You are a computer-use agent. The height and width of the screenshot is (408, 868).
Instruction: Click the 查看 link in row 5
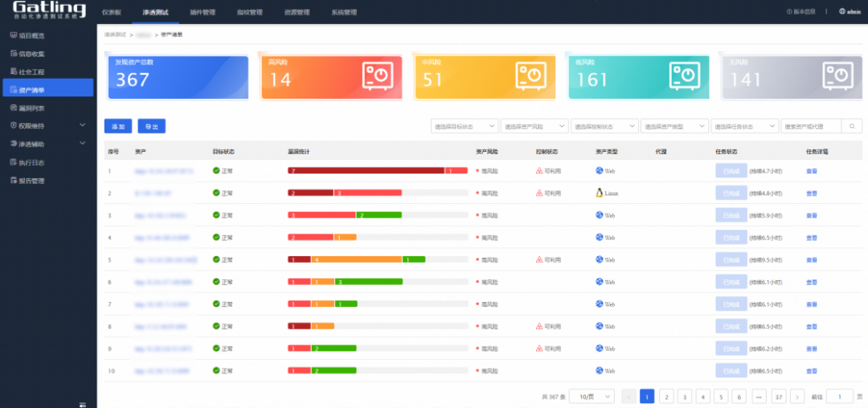coord(812,260)
